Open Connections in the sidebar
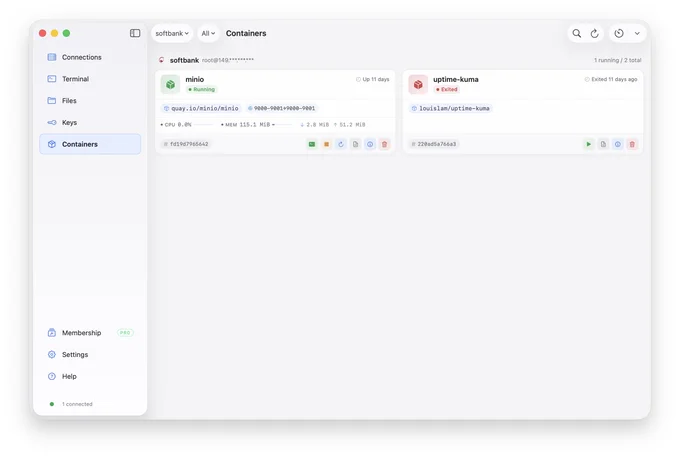This screenshot has width=680, height=458. click(x=90, y=57)
